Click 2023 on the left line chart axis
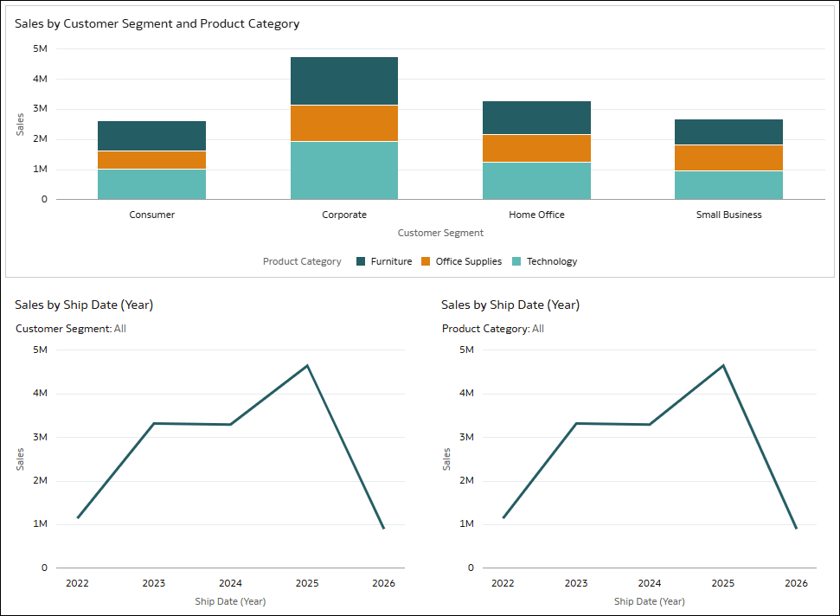The width and height of the screenshot is (840, 616). click(x=154, y=583)
